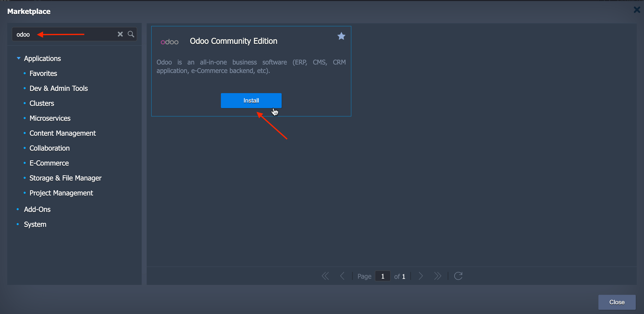
Task: Select Storage & File Manager
Action: [x=65, y=178]
